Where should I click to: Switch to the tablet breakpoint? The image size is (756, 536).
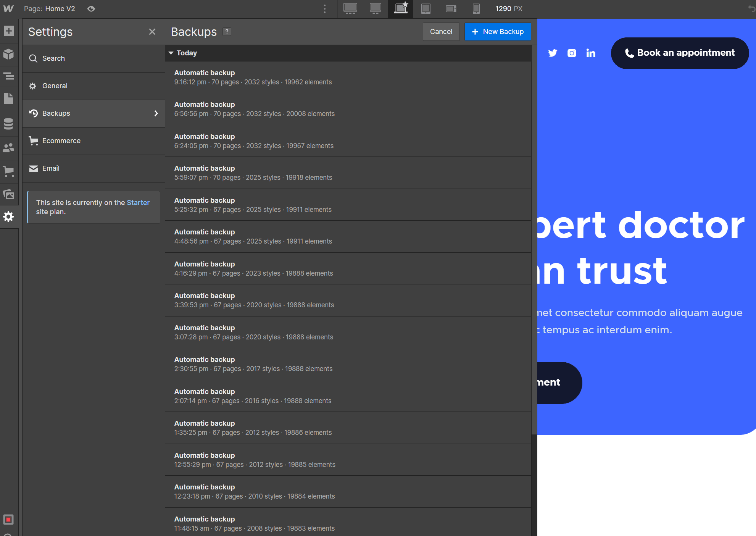click(x=426, y=8)
